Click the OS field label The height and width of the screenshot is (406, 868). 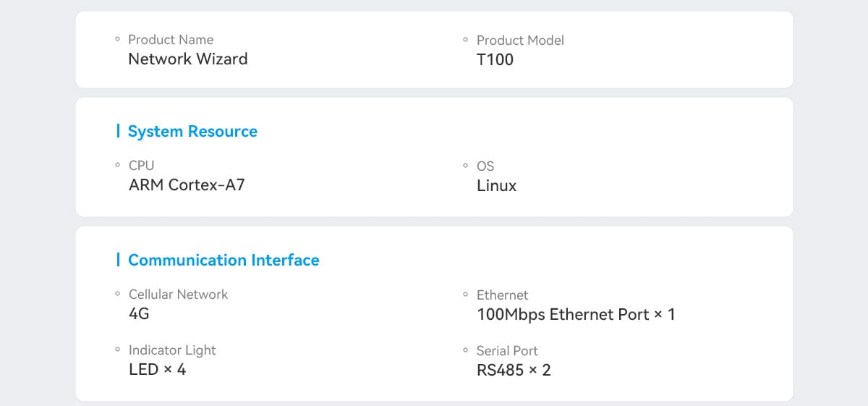(x=485, y=166)
